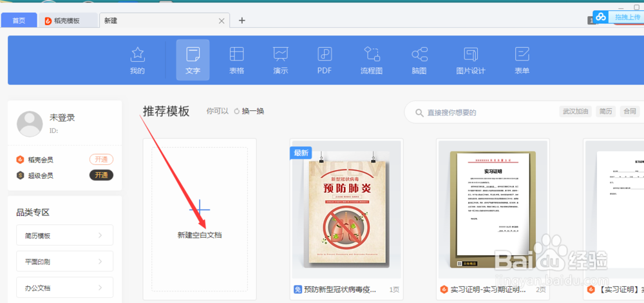
Task: Click the user avatar icon
Action: [x=30, y=124]
